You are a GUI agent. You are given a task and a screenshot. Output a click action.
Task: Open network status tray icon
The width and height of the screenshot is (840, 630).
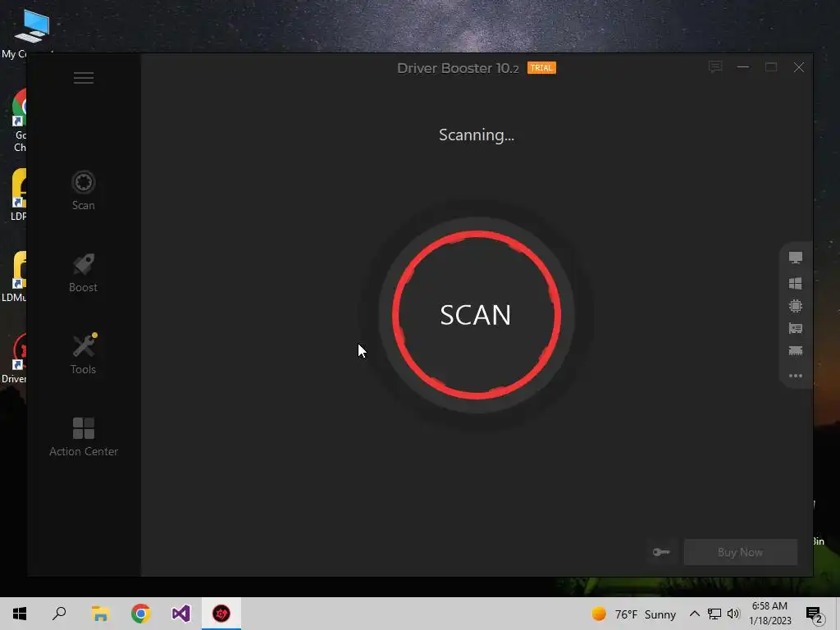(x=714, y=614)
